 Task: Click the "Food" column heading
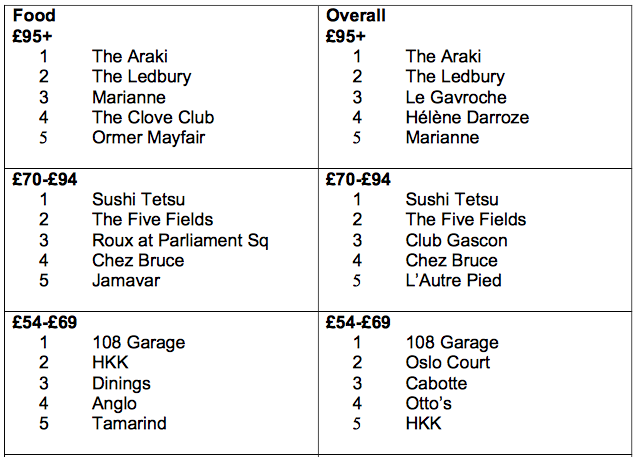click(x=34, y=16)
